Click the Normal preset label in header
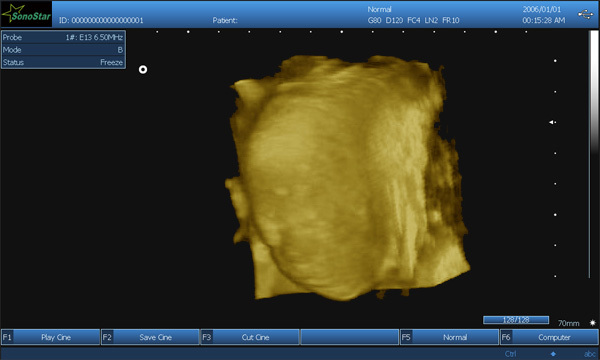Viewport: 600px width, 360px height. (379, 9)
